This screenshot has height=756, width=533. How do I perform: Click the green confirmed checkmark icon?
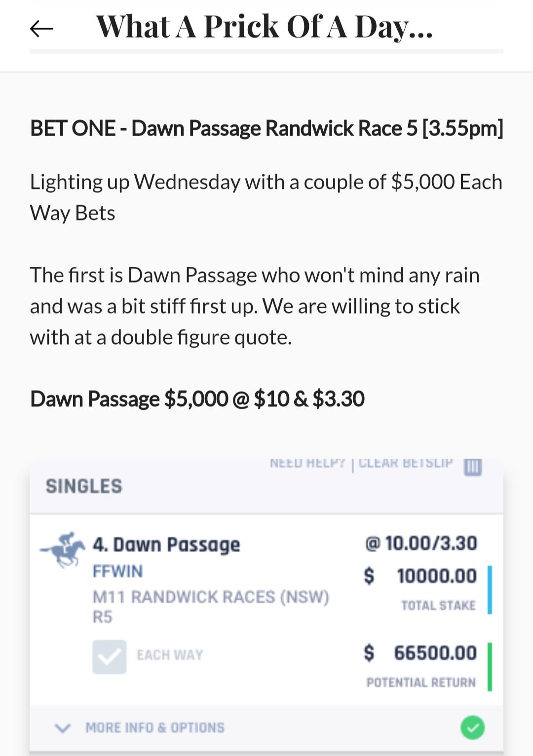(472, 727)
